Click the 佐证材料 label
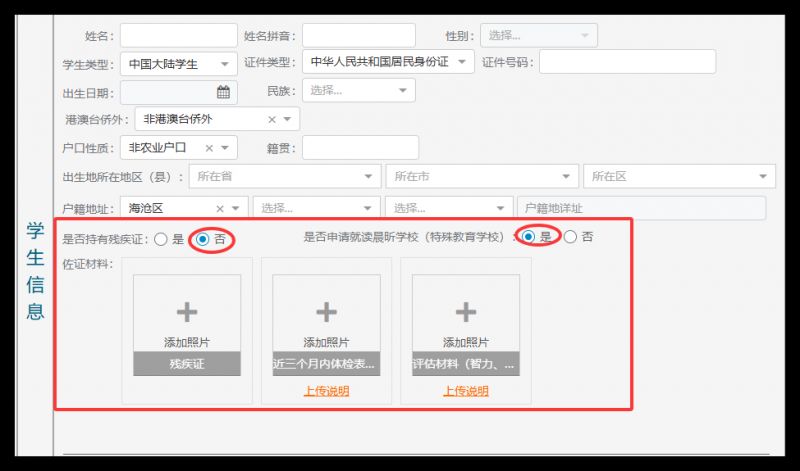The image size is (800, 471). 88,264
